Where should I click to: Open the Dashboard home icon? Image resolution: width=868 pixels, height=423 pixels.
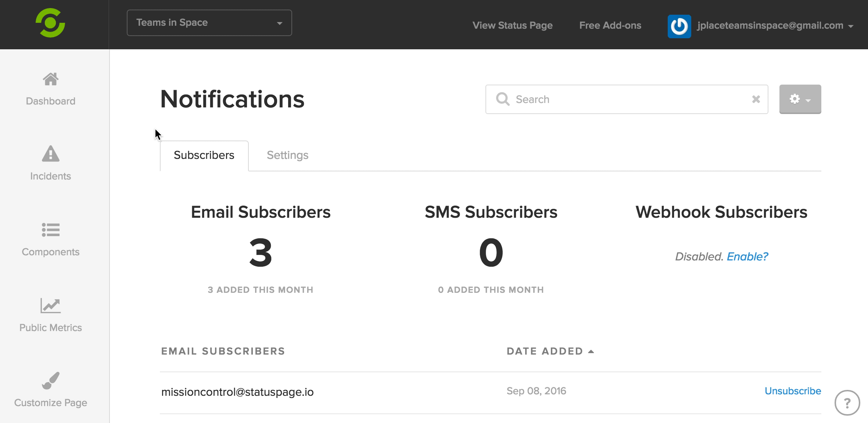(51, 79)
